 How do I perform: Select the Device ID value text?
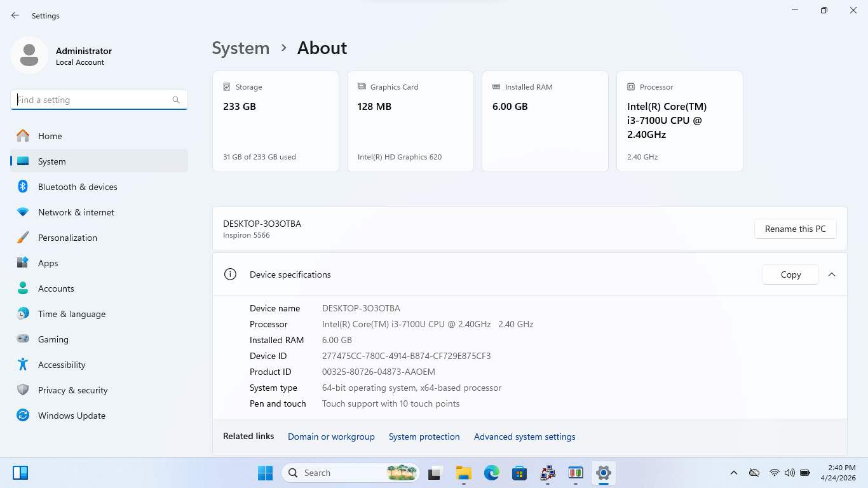pyautogui.click(x=407, y=356)
